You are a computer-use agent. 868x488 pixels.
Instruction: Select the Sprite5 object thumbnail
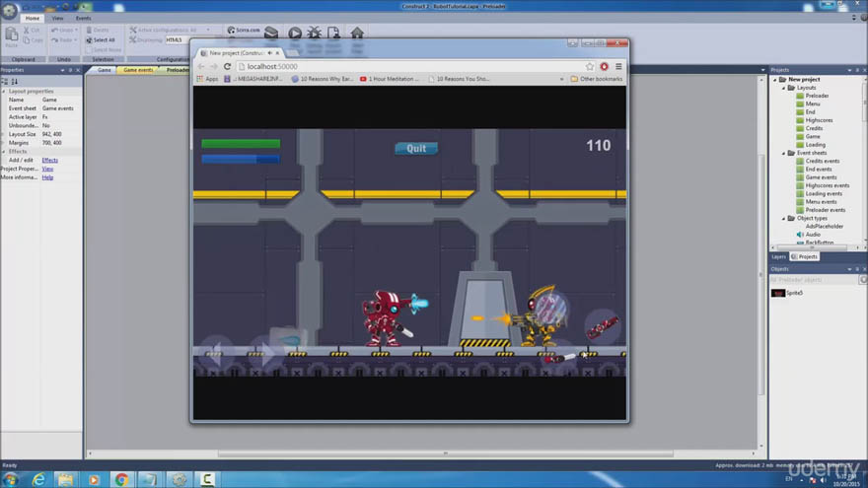(778, 293)
